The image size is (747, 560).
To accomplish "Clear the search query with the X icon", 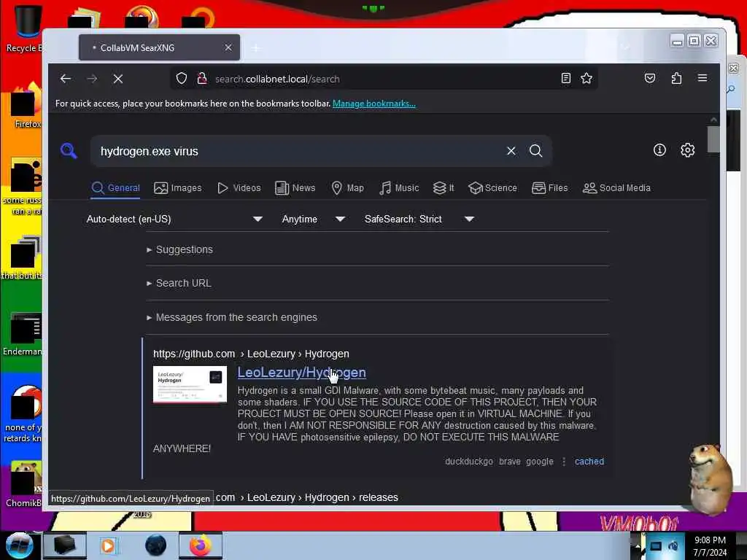I will (x=511, y=151).
